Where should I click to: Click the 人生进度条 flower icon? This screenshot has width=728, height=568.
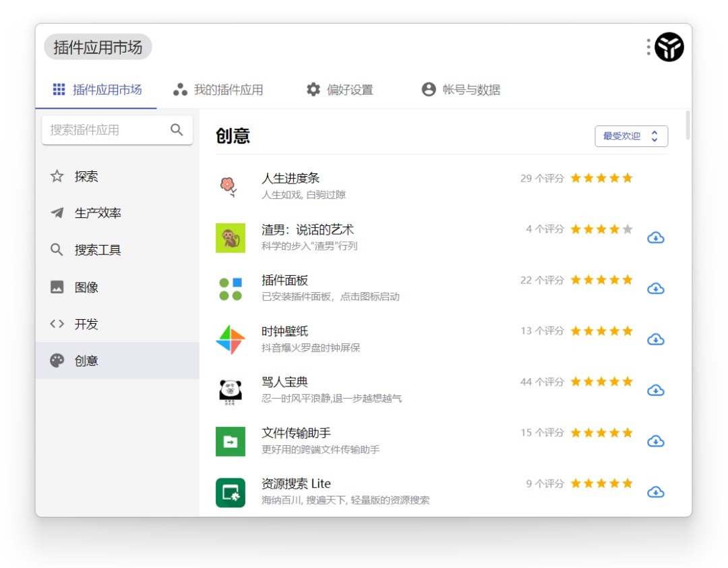[229, 186]
